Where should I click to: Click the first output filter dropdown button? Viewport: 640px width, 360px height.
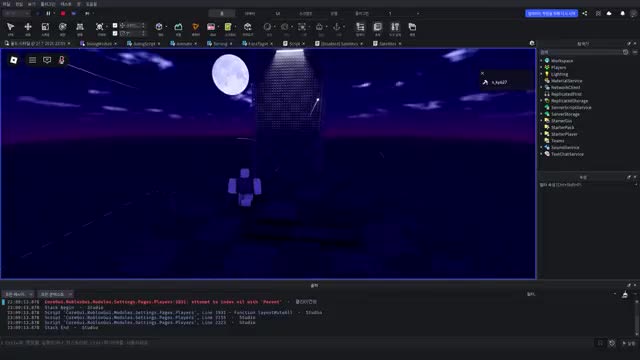pyautogui.click(x=18, y=294)
